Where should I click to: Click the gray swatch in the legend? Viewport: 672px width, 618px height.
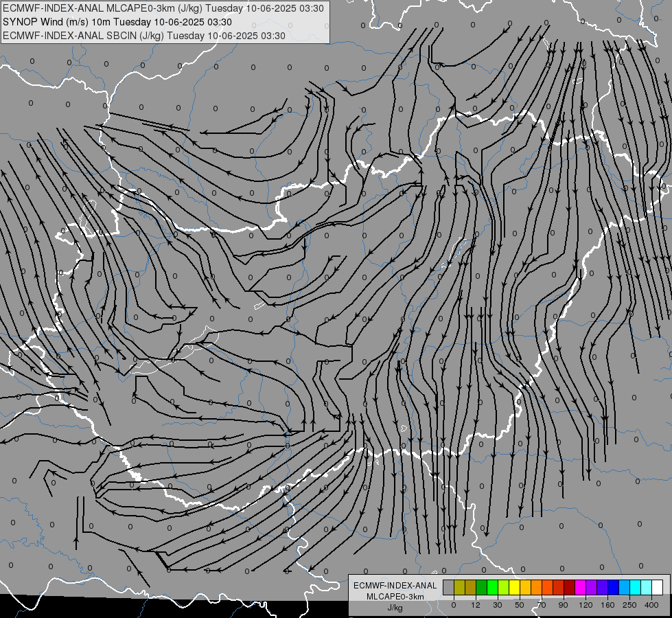click(x=449, y=587)
